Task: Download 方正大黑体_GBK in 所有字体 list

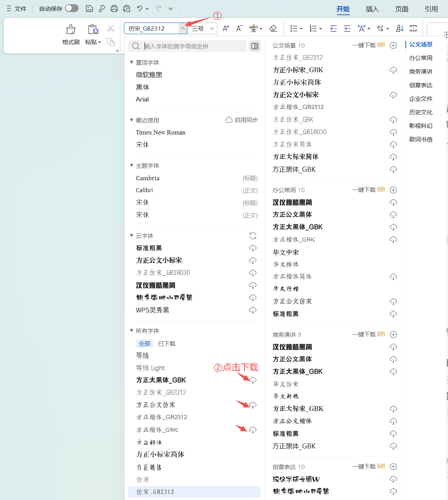Action: [x=253, y=380]
